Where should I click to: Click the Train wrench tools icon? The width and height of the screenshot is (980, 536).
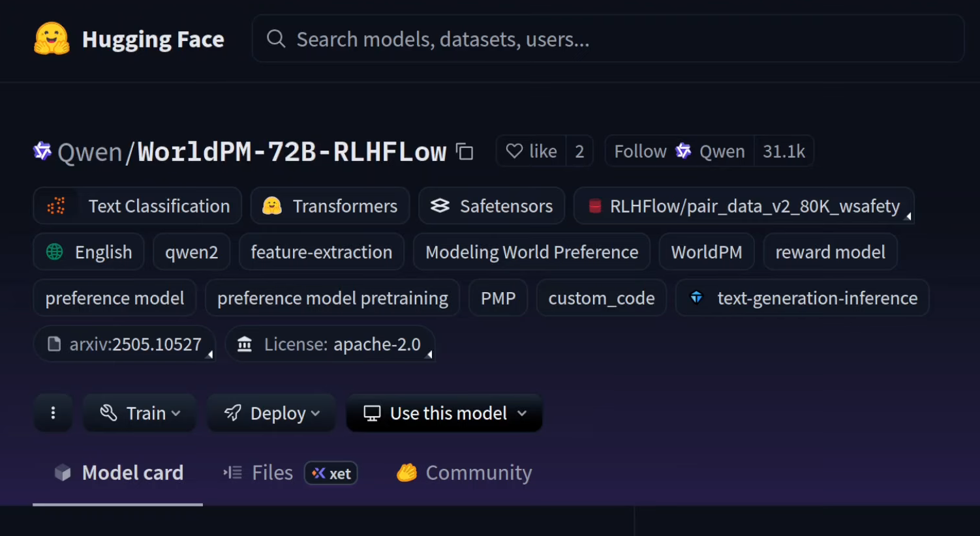(x=108, y=413)
